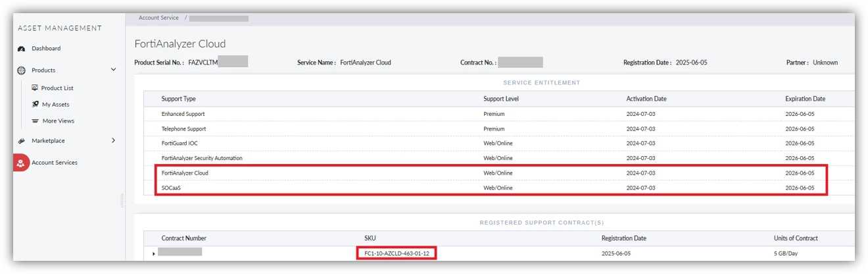Select the Telephone Support row
Viewport: 868px width, 274px height.
500,128
